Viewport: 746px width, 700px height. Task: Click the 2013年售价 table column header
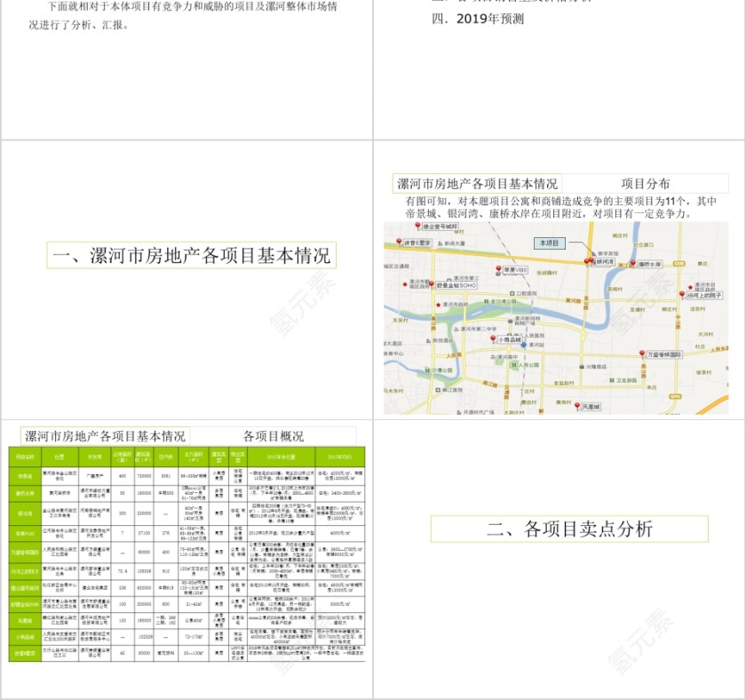point(339,457)
